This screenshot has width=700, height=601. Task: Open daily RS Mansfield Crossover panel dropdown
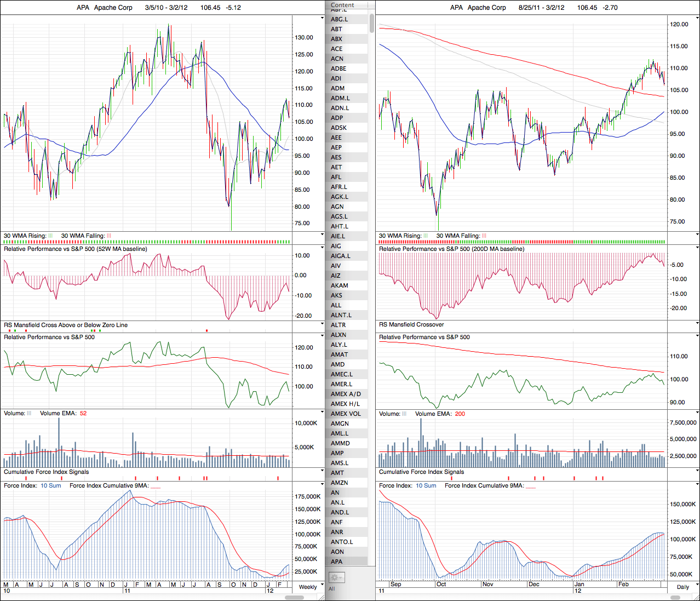coord(697,323)
